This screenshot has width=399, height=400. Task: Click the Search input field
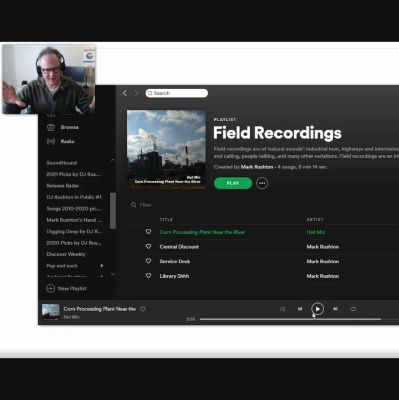pos(177,93)
